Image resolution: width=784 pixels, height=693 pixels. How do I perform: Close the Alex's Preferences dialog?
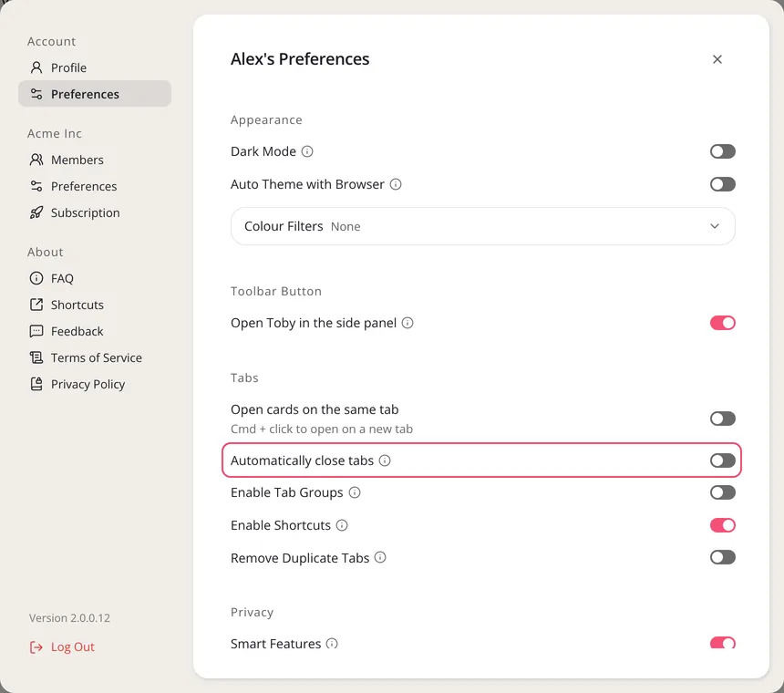tap(717, 59)
